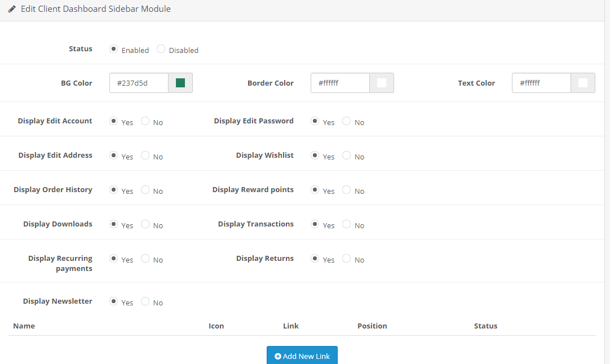
Task: Select Enabled for Status
Action: tap(114, 49)
